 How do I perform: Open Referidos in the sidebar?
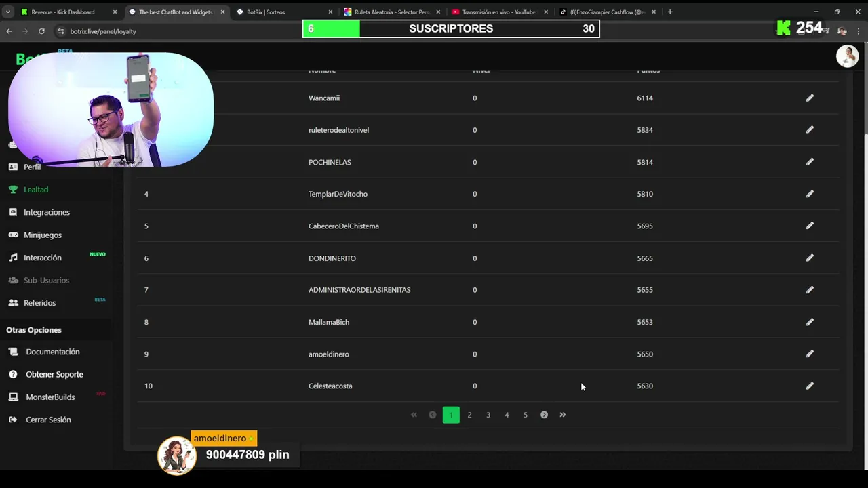[39, 303]
